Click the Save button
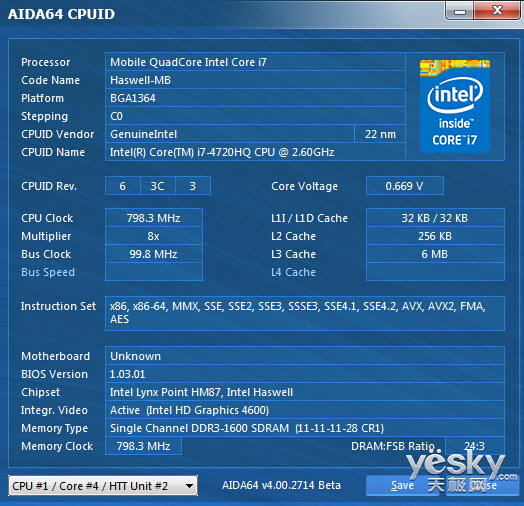The image size is (524, 506). (402, 486)
